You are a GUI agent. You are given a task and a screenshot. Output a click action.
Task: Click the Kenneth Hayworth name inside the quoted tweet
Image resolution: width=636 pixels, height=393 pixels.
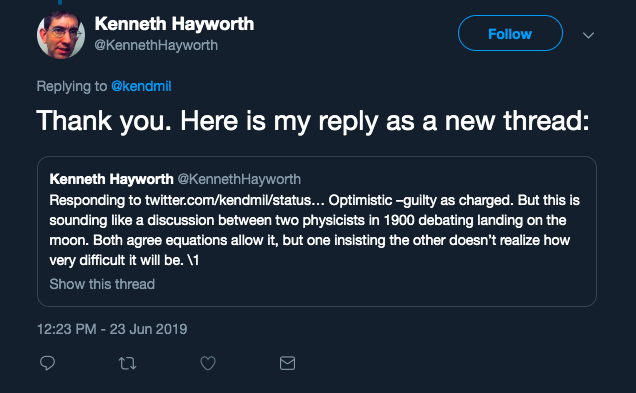tap(112, 179)
